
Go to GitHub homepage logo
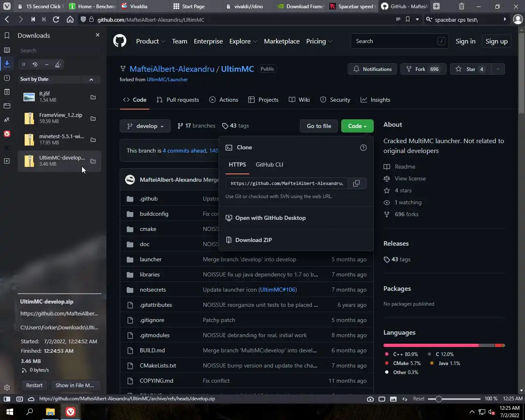coord(120,41)
